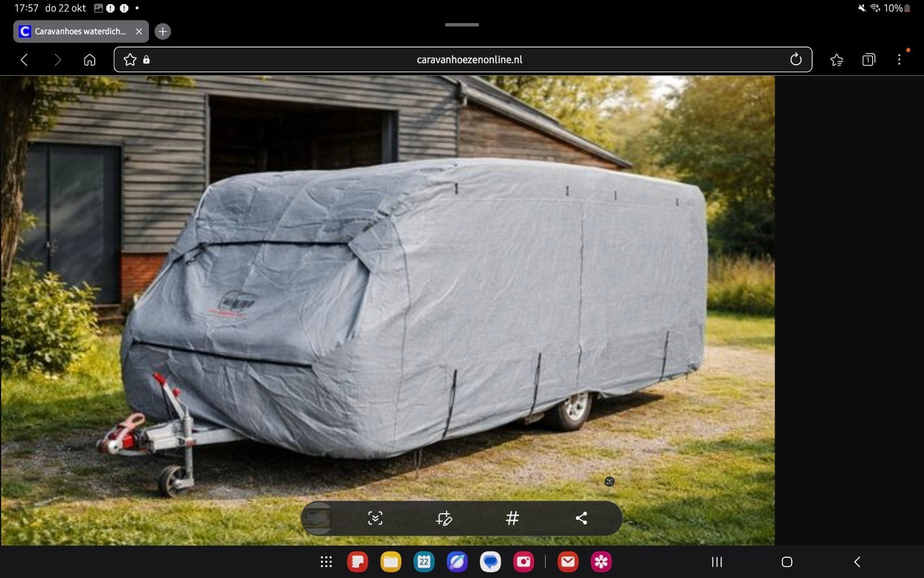Open the app drawer grid
The image size is (924, 578).
(x=326, y=562)
